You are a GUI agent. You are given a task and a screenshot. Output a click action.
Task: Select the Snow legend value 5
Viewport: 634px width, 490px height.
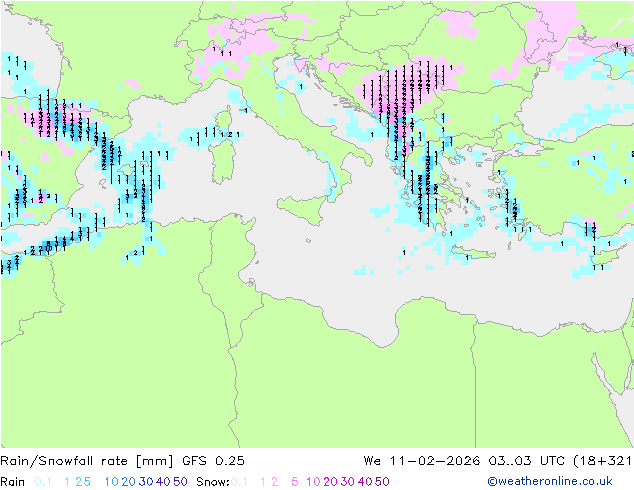pos(295,482)
